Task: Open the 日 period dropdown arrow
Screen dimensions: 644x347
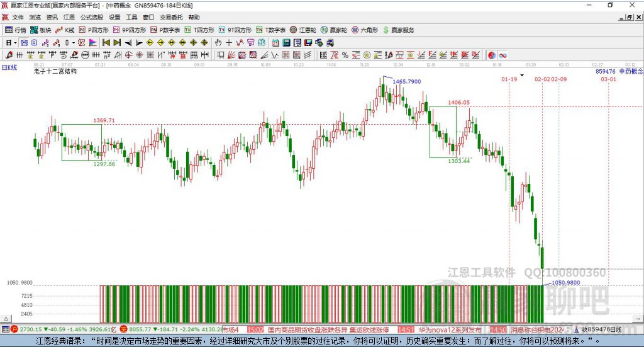Action: (16, 43)
